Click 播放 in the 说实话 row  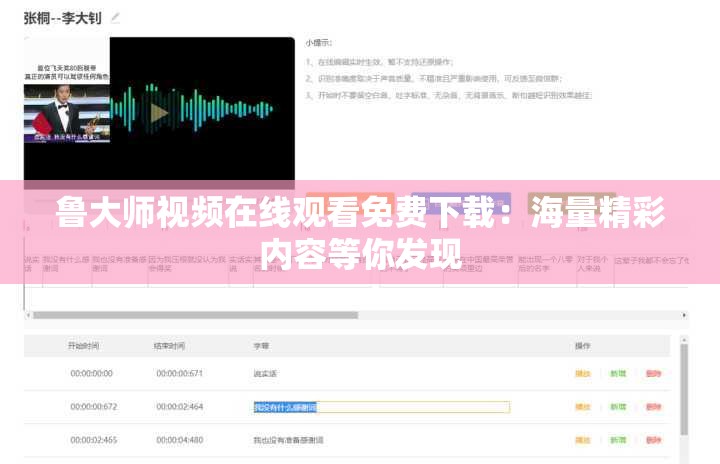[583, 373]
